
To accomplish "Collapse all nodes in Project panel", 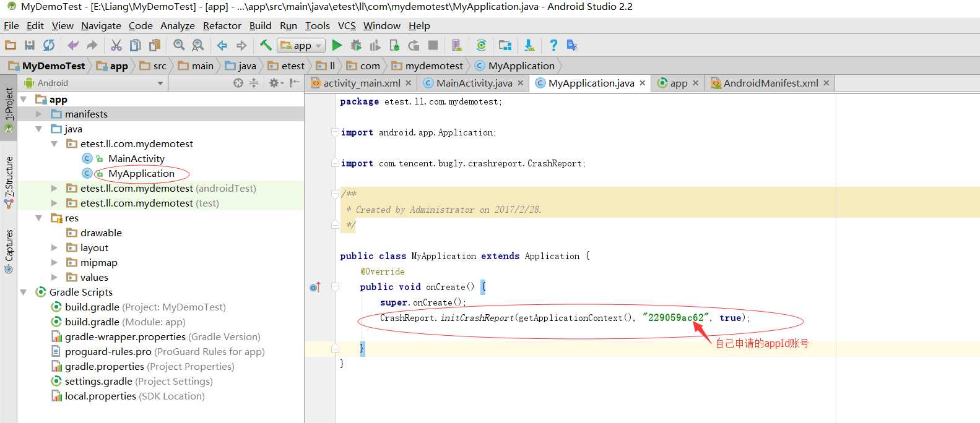I will (x=254, y=83).
